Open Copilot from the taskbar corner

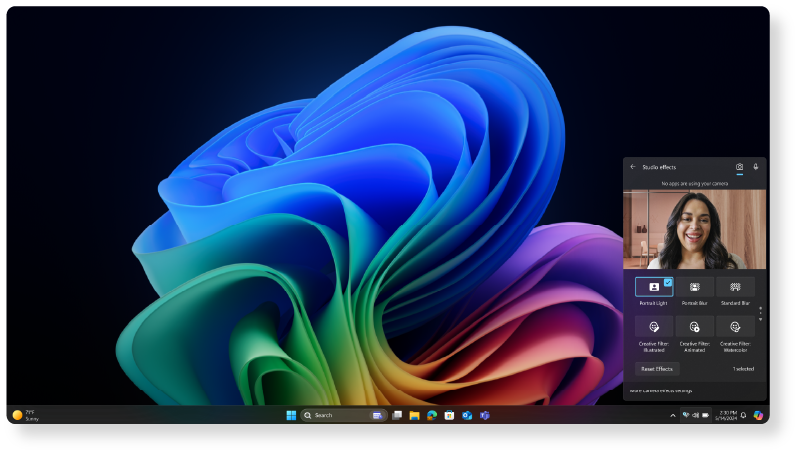click(x=758, y=415)
